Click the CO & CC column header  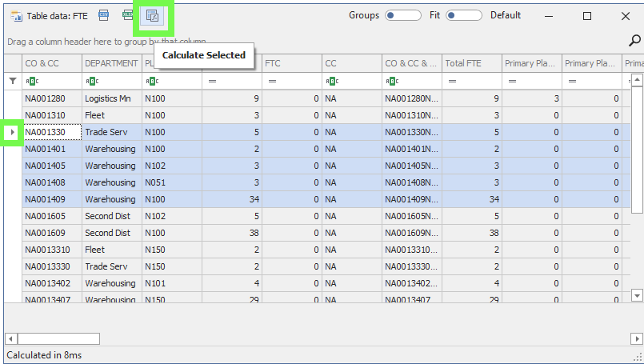click(51, 63)
